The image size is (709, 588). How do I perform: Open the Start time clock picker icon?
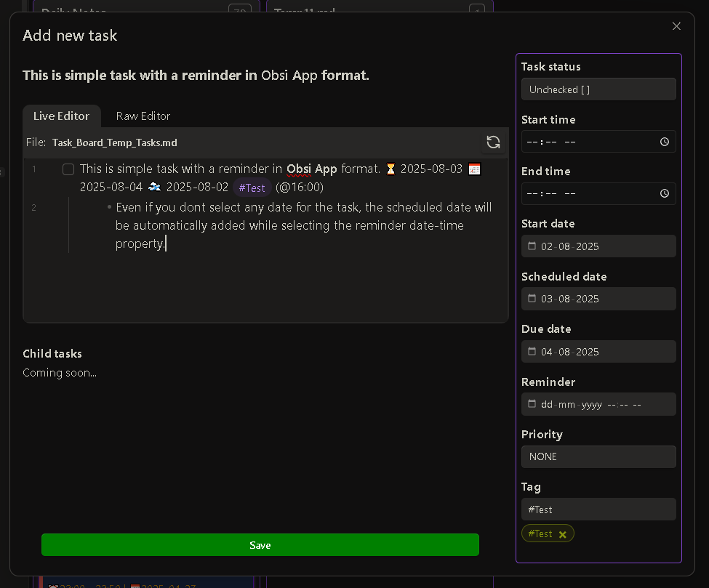(664, 142)
